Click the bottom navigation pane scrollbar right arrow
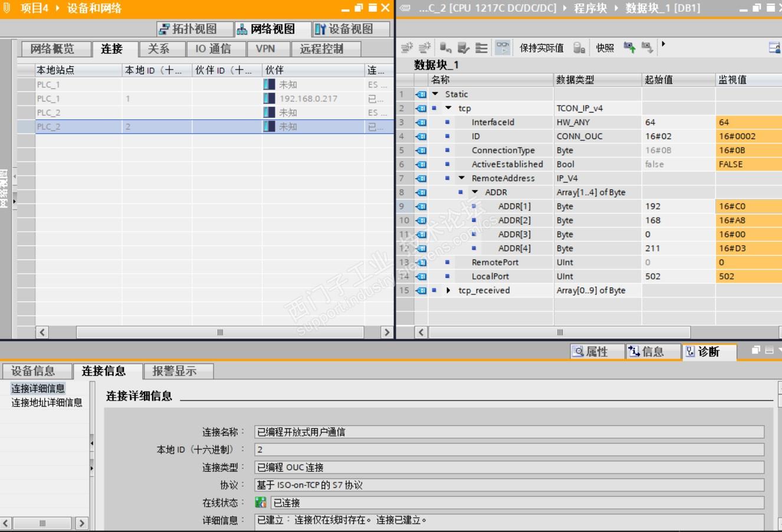Screen dimensions: 782x532 (81, 523)
